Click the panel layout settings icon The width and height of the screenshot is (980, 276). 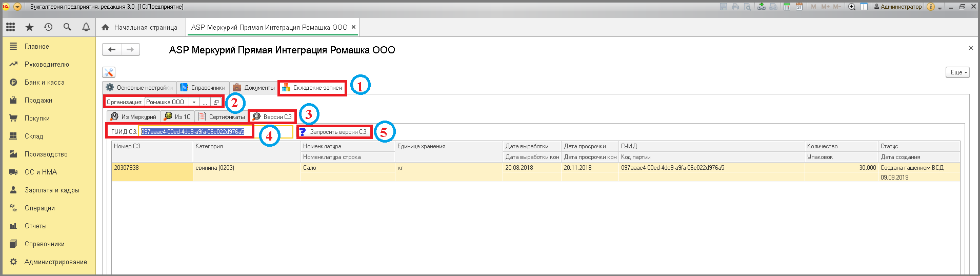coord(864,7)
